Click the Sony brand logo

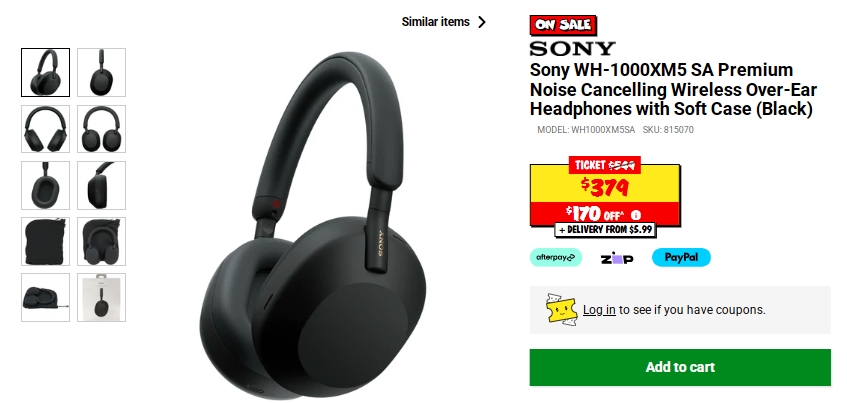pos(572,49)
